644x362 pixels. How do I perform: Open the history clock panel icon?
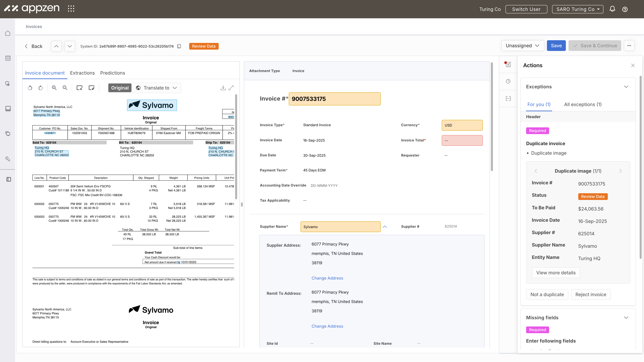click(508, 81)
